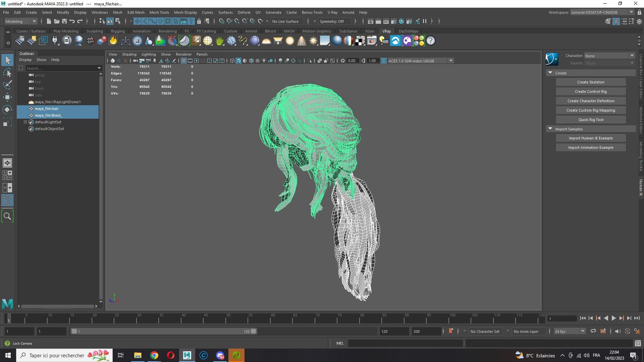
Task: Switch to the Poly Modeling shelf tab
Action: point(66,31)
